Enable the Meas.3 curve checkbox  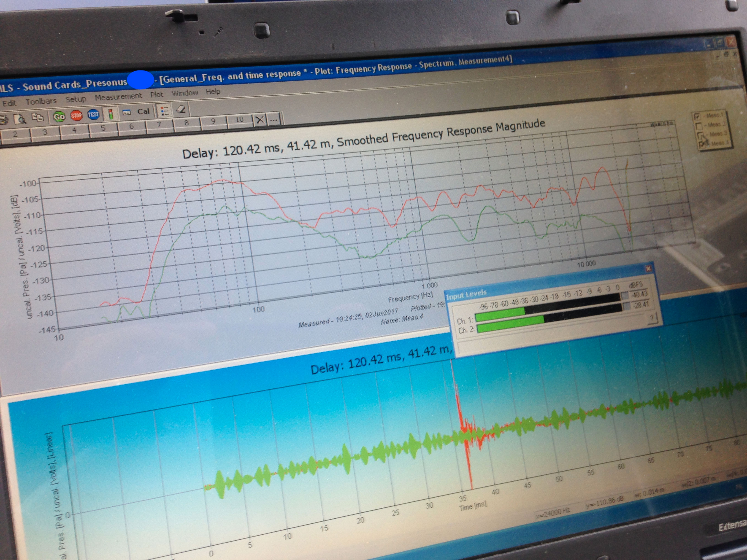[700, 135]
